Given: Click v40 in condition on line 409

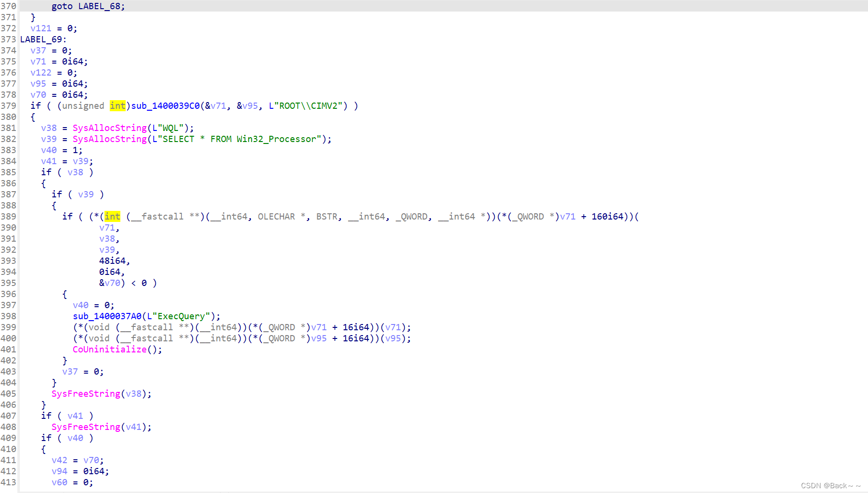Looking at the screenshot, I should (x=76, y=438).
